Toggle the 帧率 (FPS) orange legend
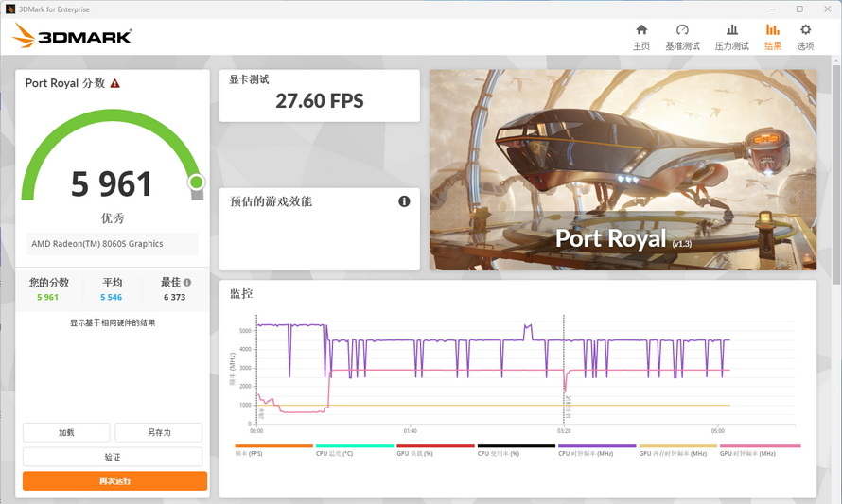This screenshot has width=842, height=504. tap(273, 450)
